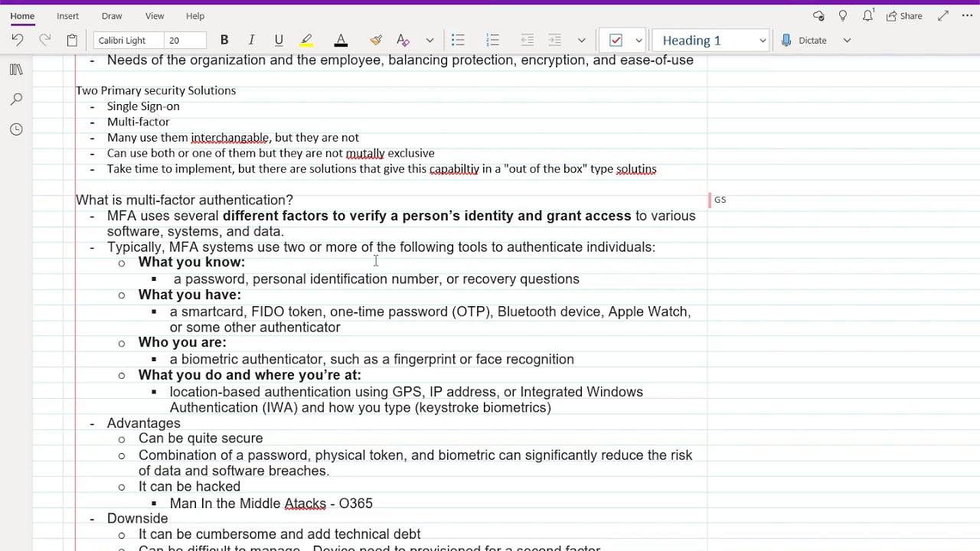Click the Share button
Screen dimensions: 980x551
pyautogui.click(x=904, y=16)
